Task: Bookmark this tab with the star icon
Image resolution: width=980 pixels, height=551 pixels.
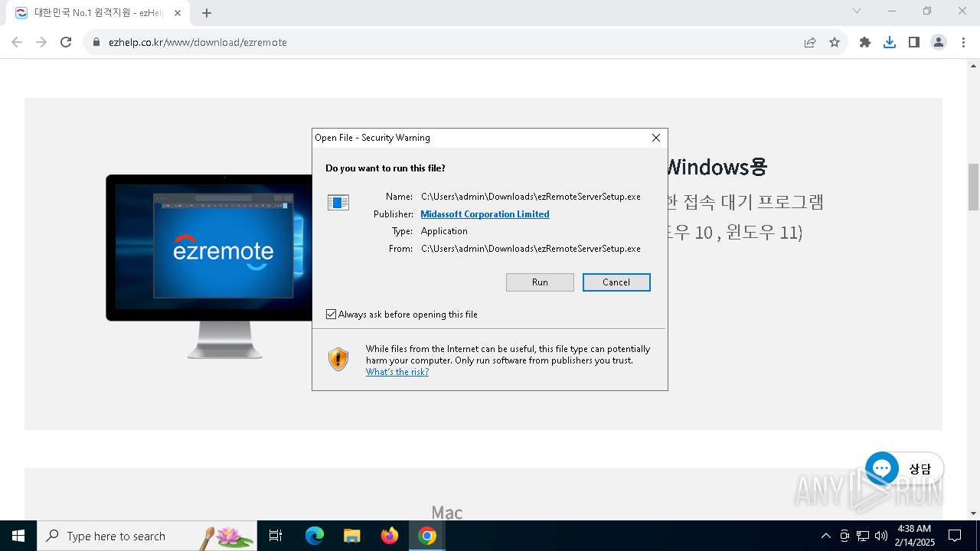Action: tap(835, 42)
